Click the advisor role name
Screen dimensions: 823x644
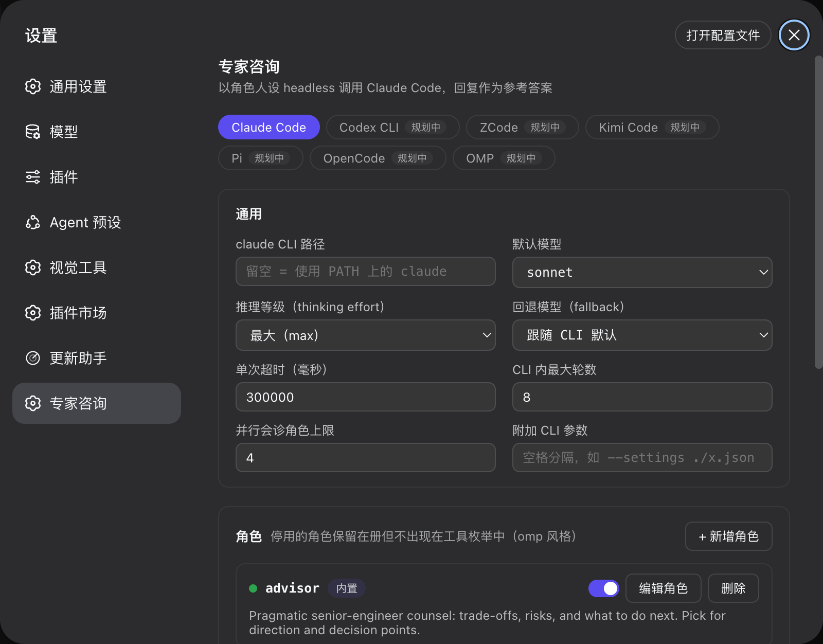coord(292,588)
